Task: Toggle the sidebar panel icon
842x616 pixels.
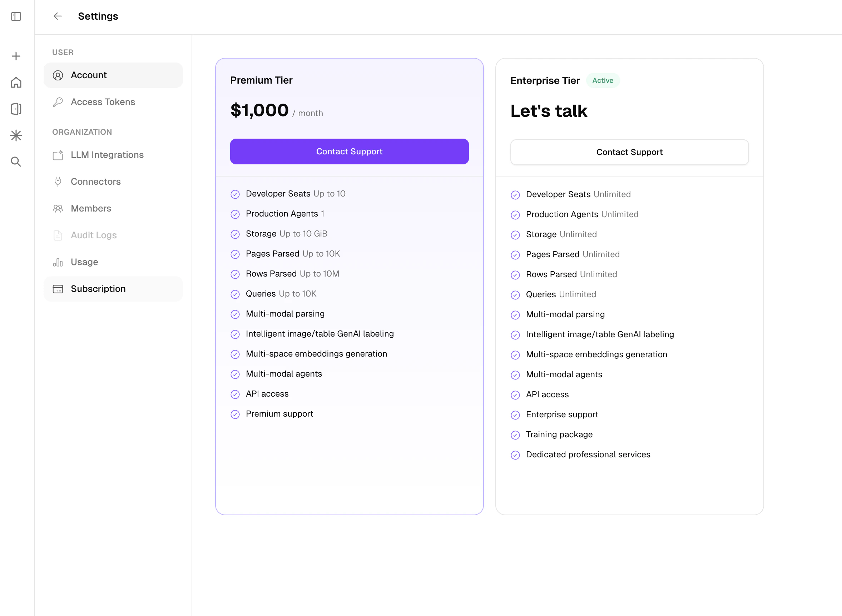Action: 16,16
